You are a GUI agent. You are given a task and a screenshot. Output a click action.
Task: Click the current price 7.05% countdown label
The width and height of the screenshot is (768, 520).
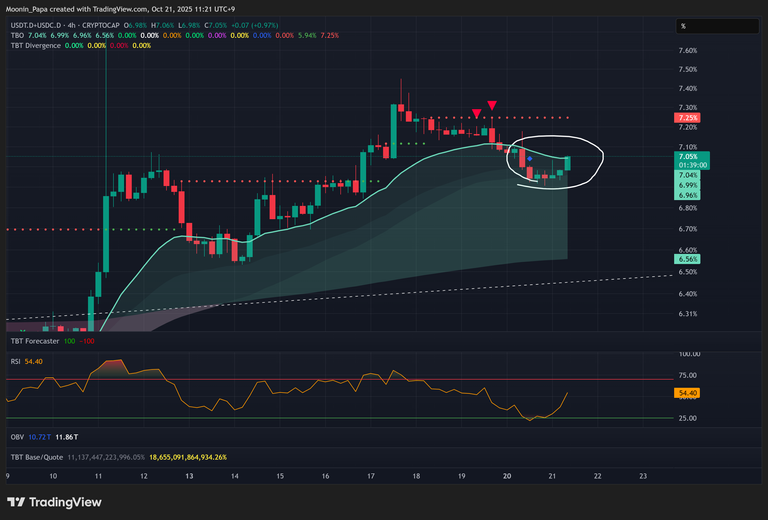click(x=692, y=160)
